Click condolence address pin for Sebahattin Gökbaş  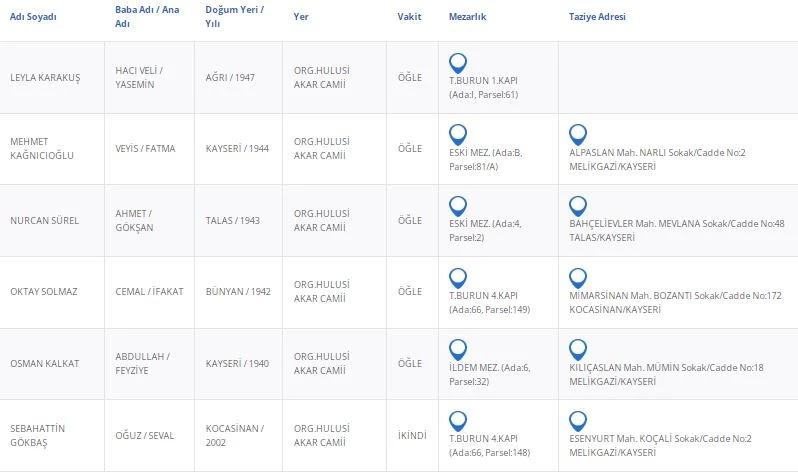[577, 421]
